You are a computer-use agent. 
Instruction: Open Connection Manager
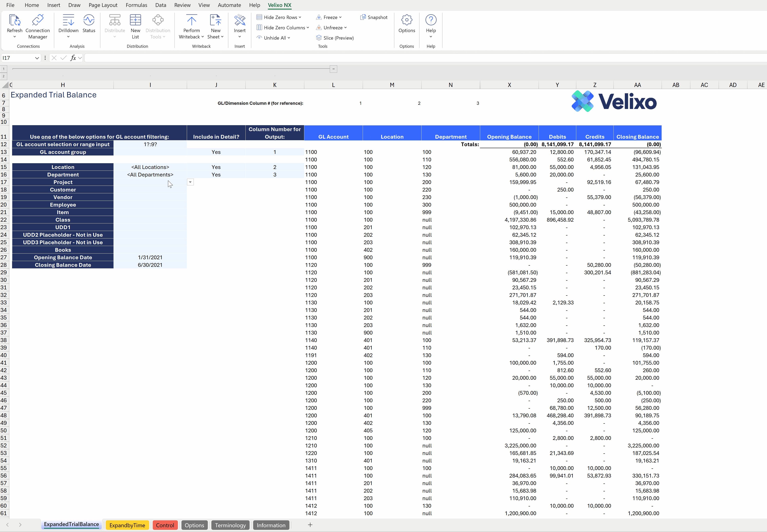click(37, 21)
